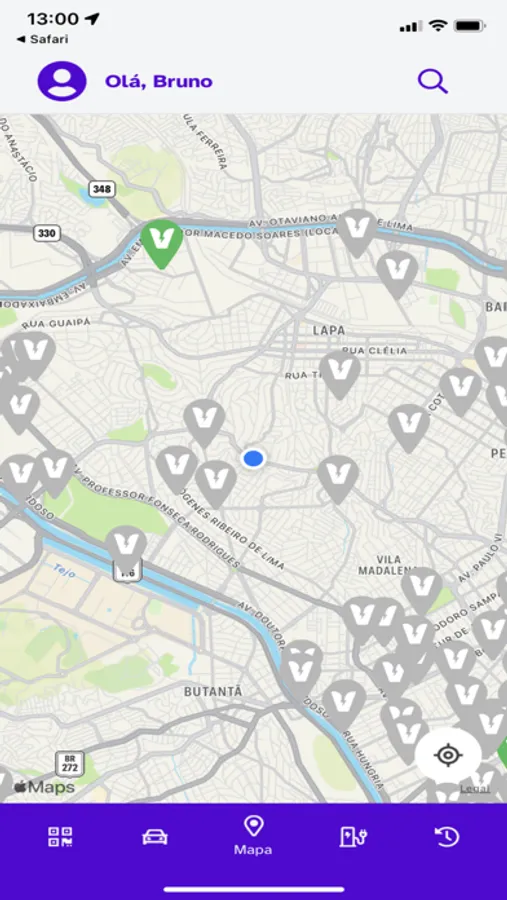Select the charger pin on highway marker

tap(126, 549)
